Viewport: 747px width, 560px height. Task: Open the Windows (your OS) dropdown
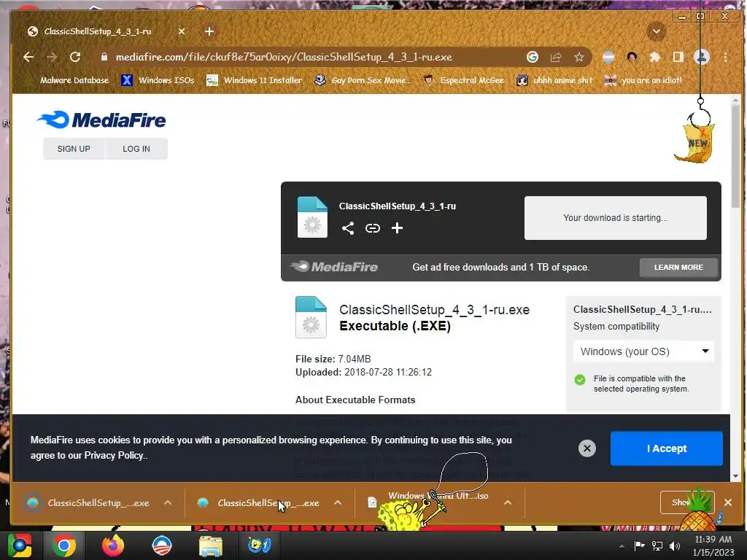[x=643, y=351]
